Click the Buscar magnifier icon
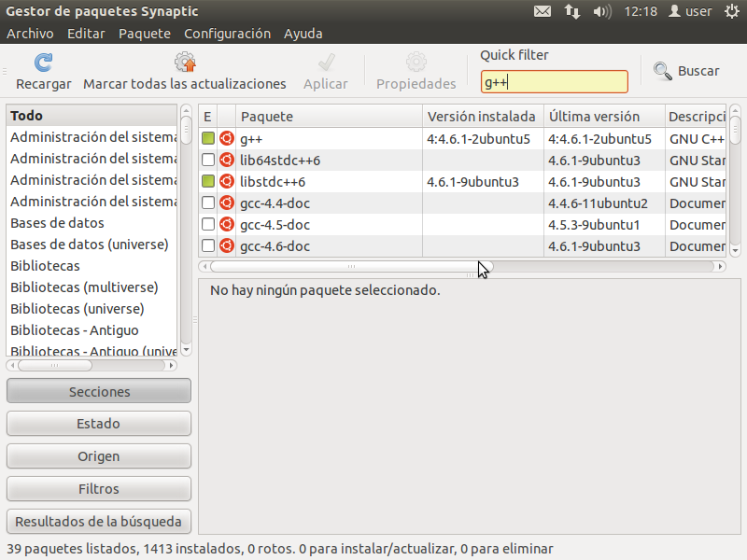747x560 pixels. click(x=662, y=71)
